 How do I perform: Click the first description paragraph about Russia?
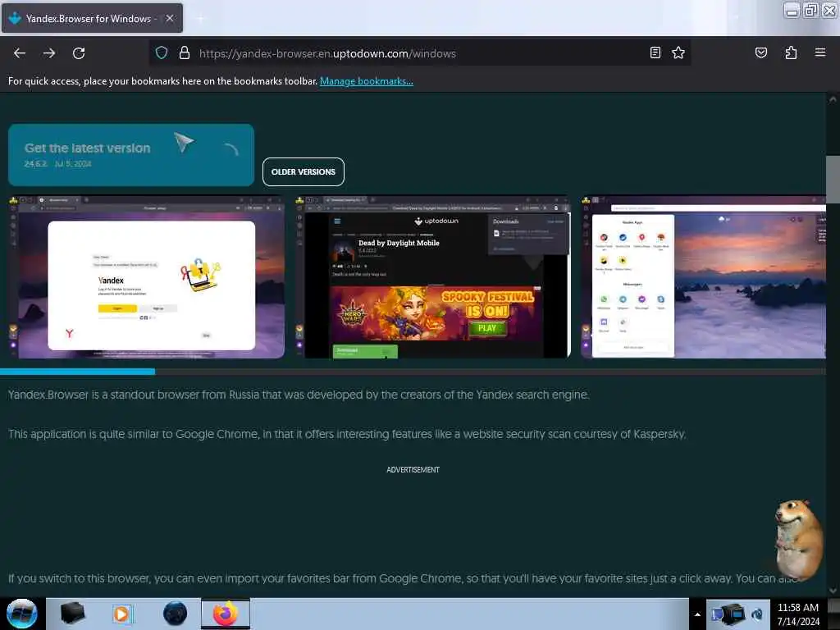[299, 395]
